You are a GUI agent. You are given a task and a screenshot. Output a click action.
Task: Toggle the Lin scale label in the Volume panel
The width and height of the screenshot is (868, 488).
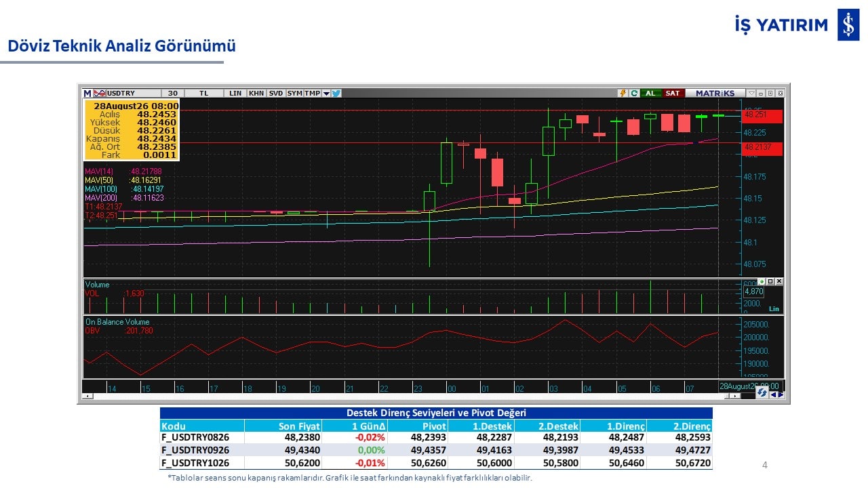tap(774, 309)
